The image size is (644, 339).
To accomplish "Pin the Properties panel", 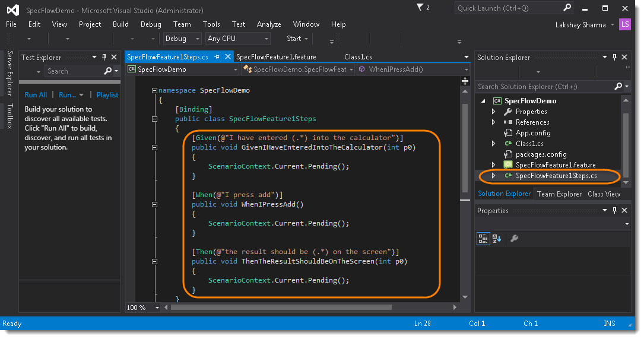I will [615, 210].
